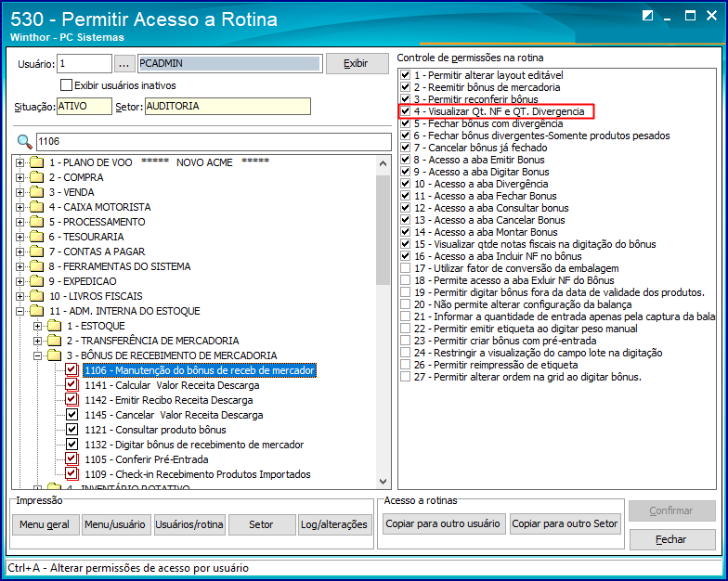Expand the 10 - LIVROS FISCAIS node
The image size is (728, 581).
click(x=20, y=296)
